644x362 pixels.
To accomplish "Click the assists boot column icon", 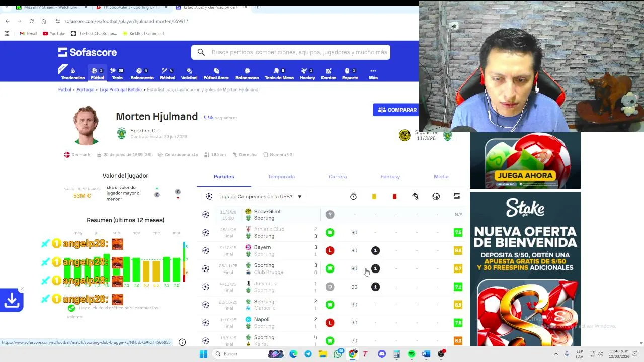I will [415, 196].
